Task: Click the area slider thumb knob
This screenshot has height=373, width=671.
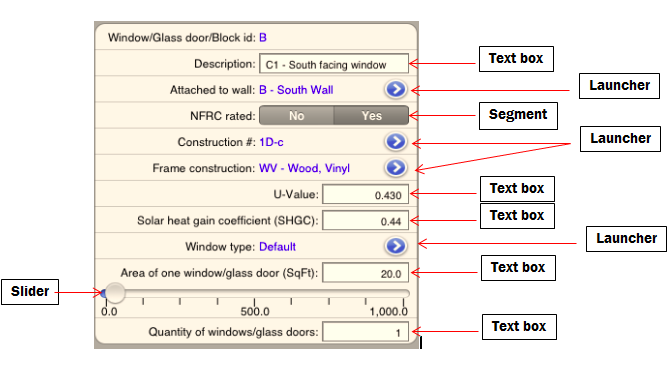Action: pos(115,293)
